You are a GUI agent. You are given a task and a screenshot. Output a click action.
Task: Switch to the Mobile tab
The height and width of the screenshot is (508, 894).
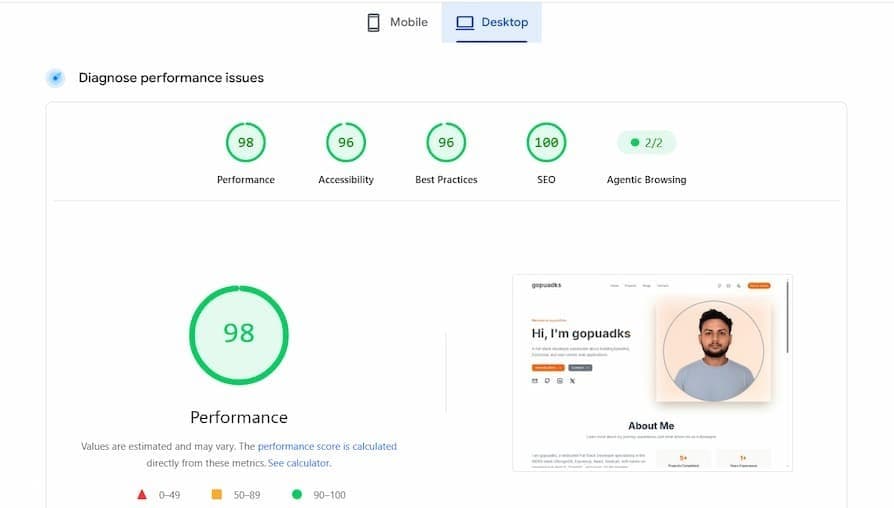[397, 22]
